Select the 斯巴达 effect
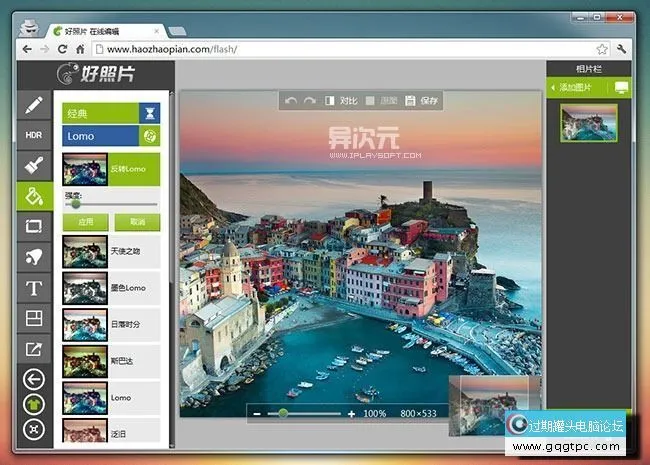This screenshot has width=650, height=465. coord(111,361)
